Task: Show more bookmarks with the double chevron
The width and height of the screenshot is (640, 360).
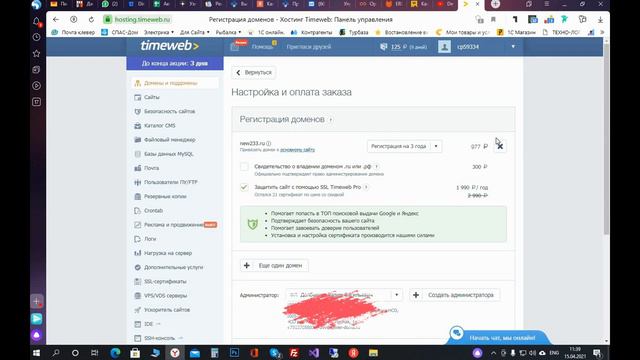Action: coord(602,32)
